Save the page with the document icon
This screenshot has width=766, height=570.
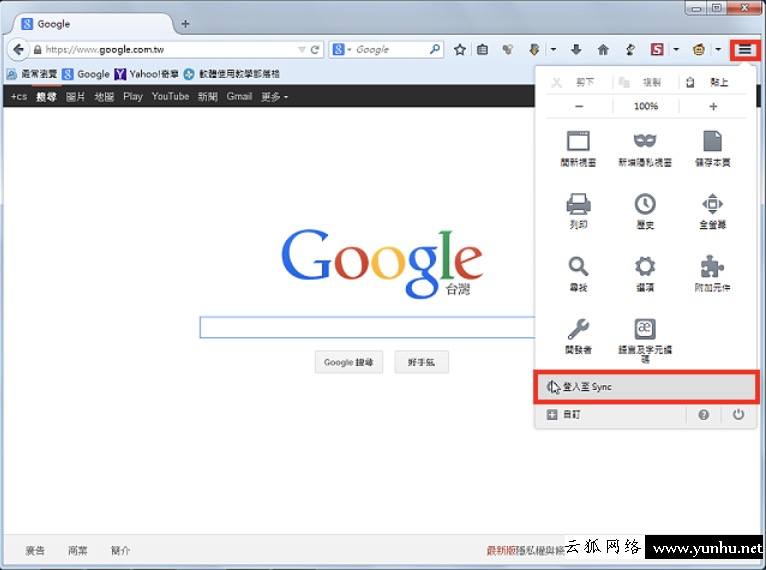712,149
